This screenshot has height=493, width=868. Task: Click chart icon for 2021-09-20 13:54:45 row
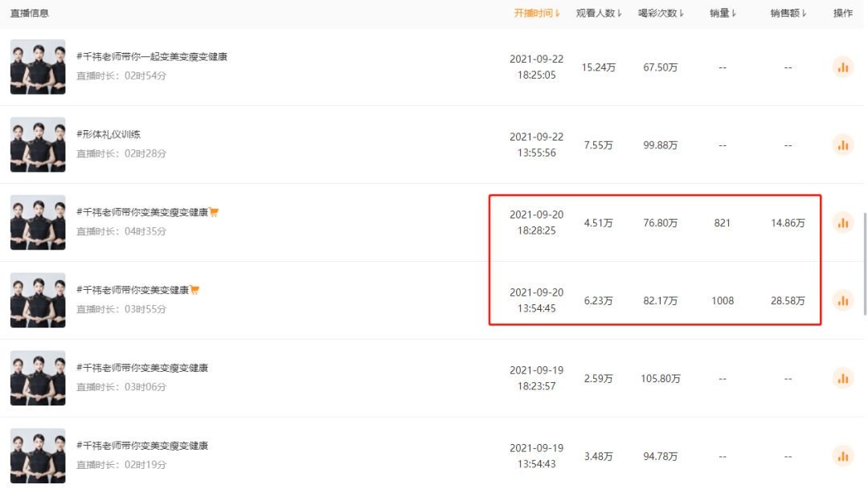tap(843, 301)
